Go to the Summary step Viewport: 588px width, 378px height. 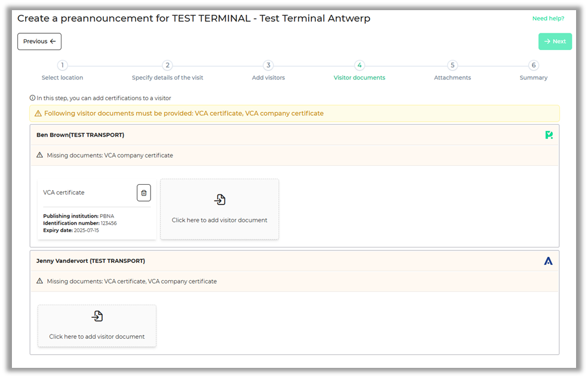click(x=533, y=66)
